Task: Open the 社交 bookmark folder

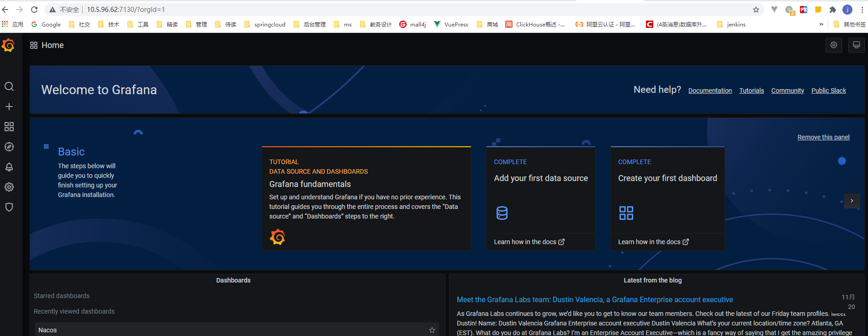Action: click(x=79, y=24)
